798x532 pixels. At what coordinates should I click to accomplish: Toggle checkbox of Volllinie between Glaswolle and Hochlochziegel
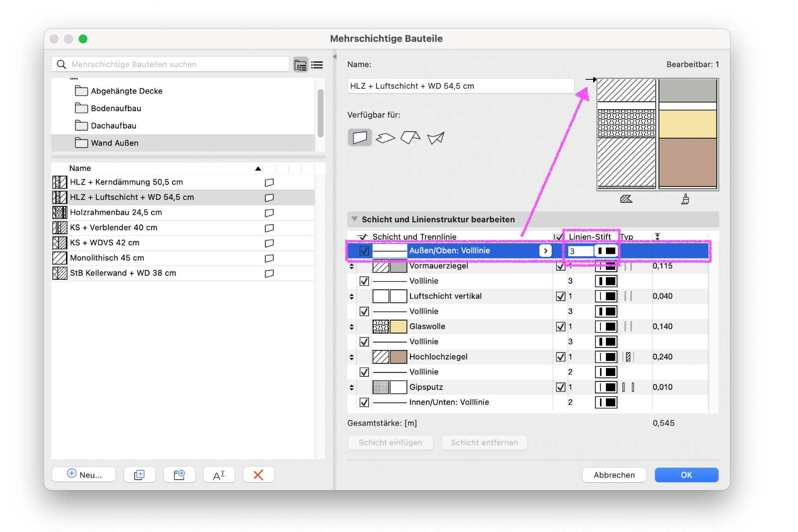[x=365, y=342]
